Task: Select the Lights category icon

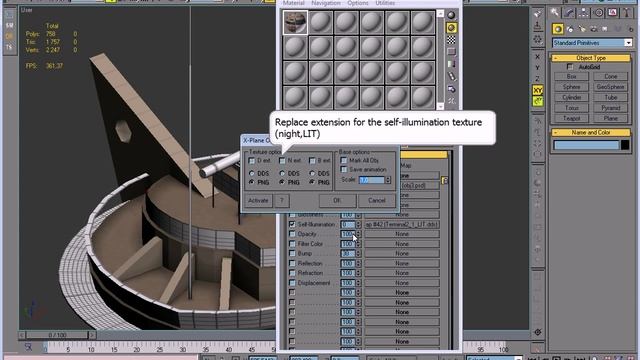Action: [x=582, y=29]
